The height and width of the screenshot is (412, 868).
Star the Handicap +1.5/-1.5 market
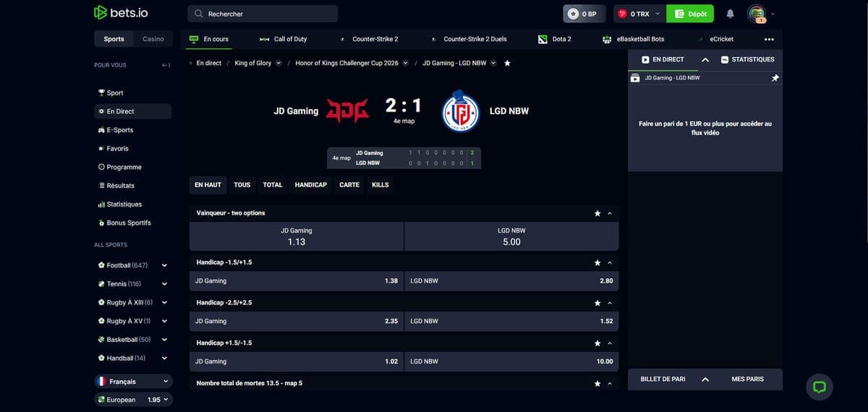point(597,343)
